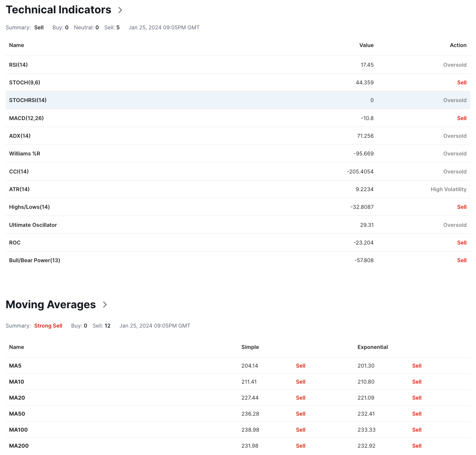Click the CCI value -205.4054
This screenshot has height=455, width=476.
[360, 171]
